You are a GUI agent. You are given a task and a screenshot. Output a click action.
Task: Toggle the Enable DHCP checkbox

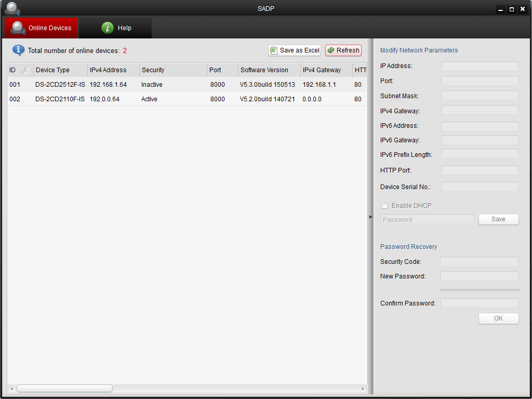384,206
